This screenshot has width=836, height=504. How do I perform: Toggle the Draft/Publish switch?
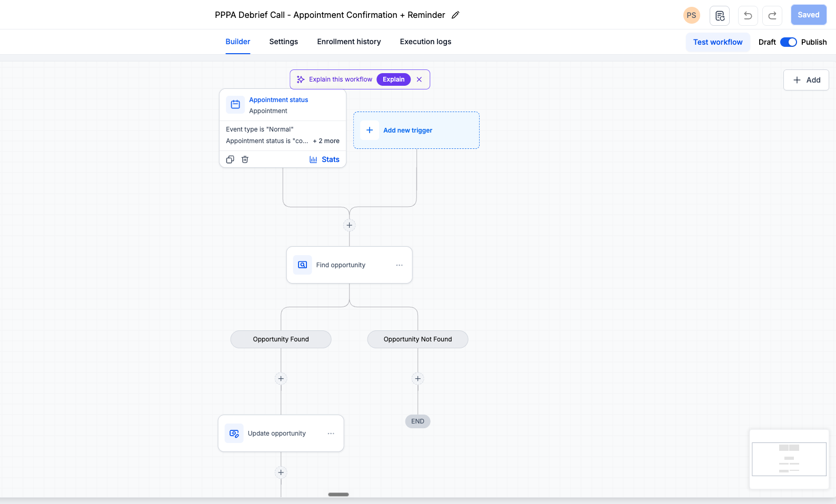(789, 42)
